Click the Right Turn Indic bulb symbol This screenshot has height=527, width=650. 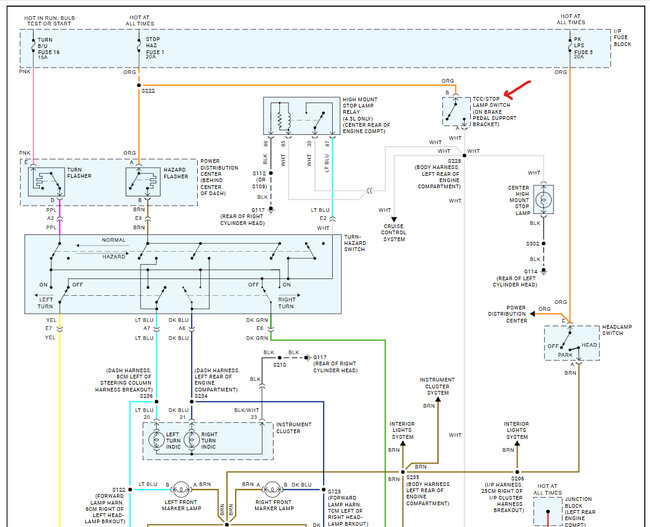[192, 440]
